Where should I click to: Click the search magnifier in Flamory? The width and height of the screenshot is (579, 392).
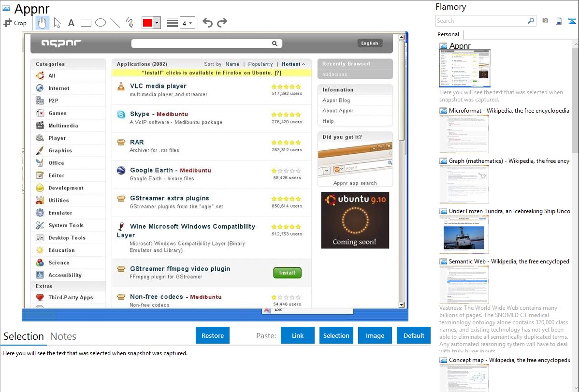(531, 21)
